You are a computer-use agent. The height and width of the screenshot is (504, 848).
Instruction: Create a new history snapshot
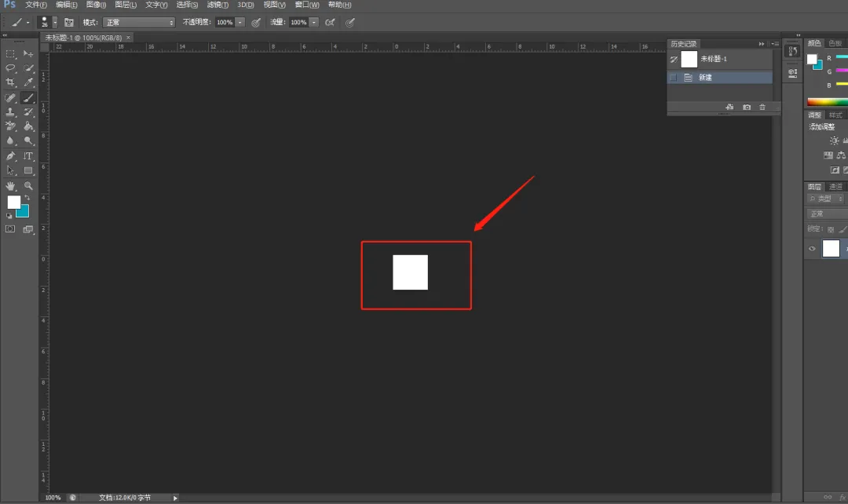point(747,107)
